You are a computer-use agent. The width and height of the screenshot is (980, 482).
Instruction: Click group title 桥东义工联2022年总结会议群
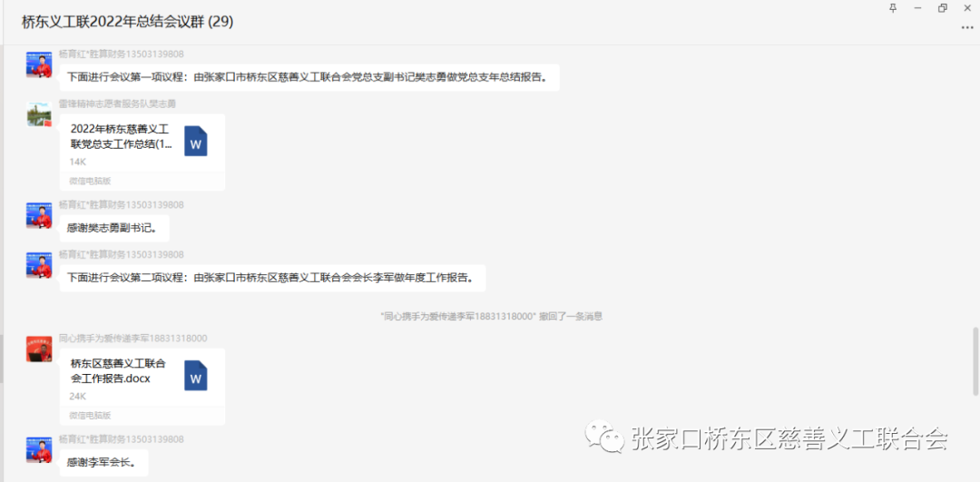point(127,22)
